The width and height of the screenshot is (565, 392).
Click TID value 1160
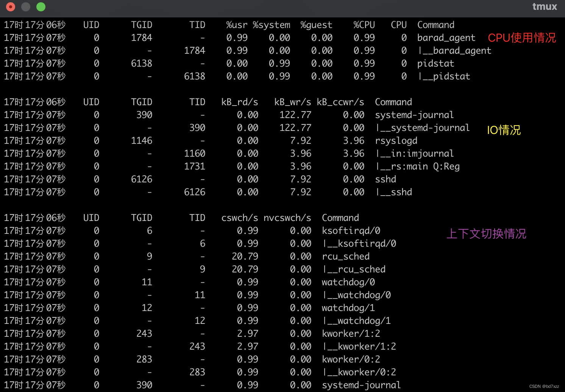tap(195, 154)
